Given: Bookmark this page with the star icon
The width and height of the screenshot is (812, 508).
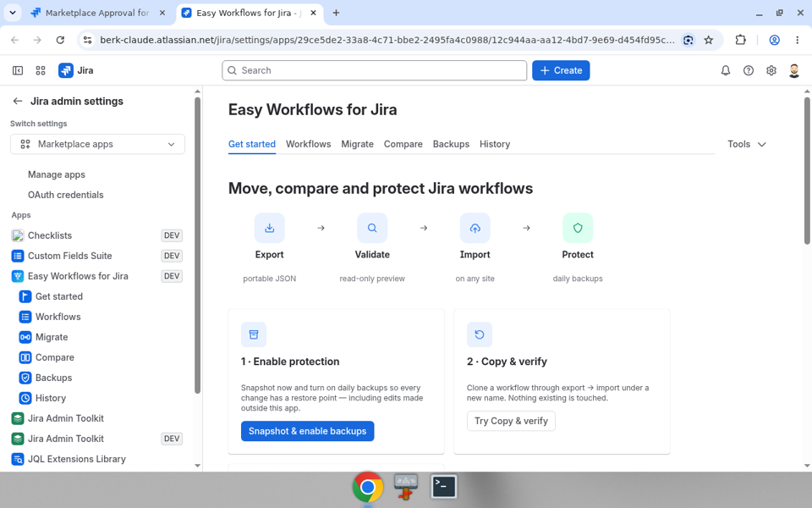Looking at the screenshot, I should point(709,40).
